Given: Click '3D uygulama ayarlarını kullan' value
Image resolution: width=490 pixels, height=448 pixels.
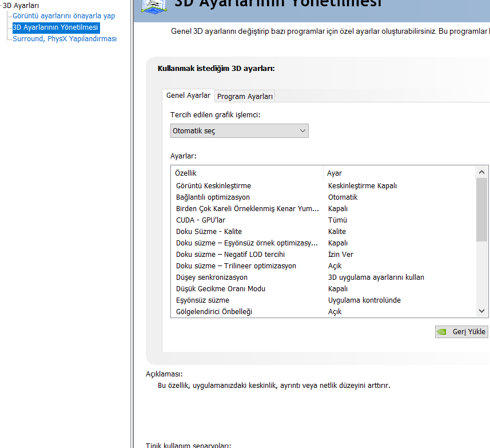Looking at the screenshot, I should click(x=376, y=277).
